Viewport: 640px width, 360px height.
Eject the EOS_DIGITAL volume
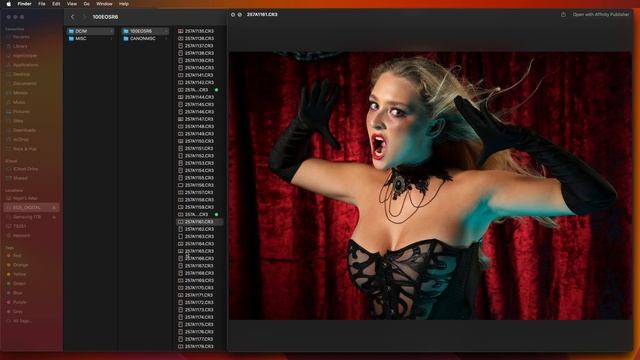[54, 208]
